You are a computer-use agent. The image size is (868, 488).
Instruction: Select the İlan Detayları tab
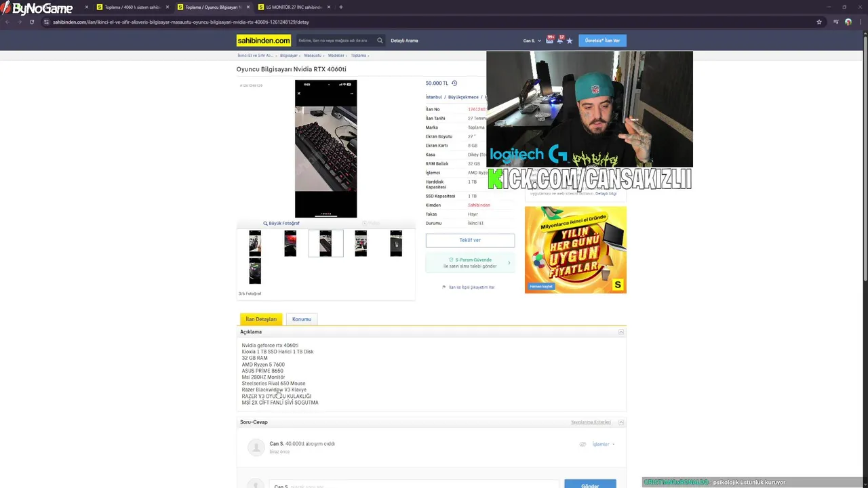[x=261, y=319]
